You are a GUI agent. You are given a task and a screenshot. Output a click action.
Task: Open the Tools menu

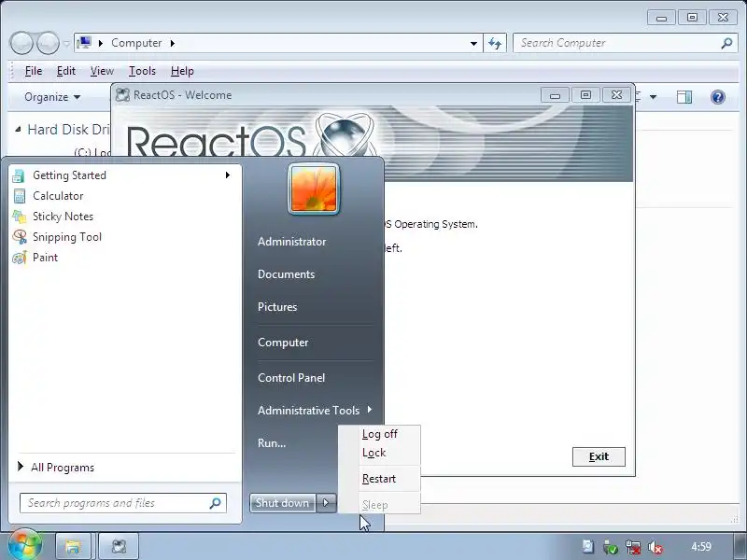142,71
